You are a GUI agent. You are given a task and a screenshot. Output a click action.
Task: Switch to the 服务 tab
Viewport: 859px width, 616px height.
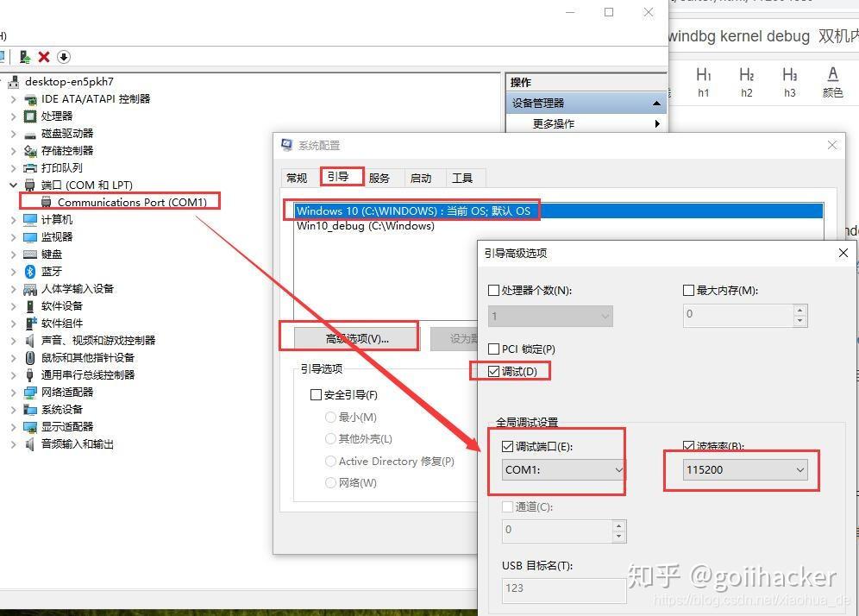point(379,178)
